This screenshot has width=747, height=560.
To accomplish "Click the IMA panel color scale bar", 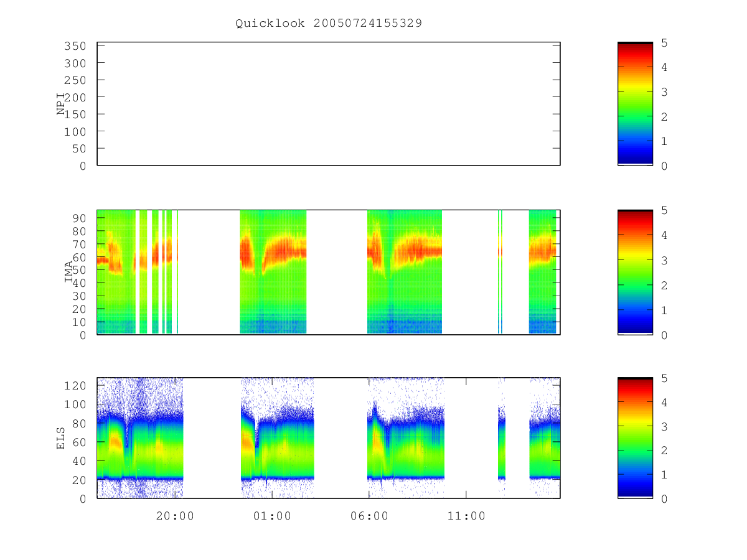I will click(x=635, y=272).
